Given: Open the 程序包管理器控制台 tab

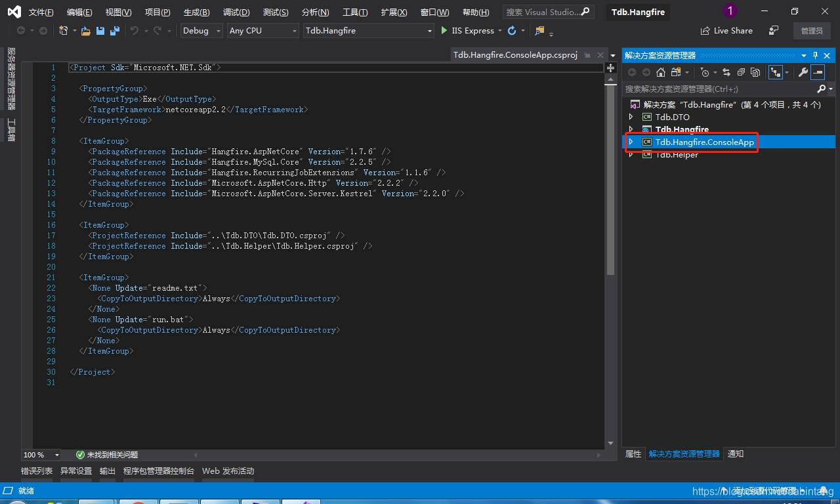Looking at the screenshot, I should [159, 471].
